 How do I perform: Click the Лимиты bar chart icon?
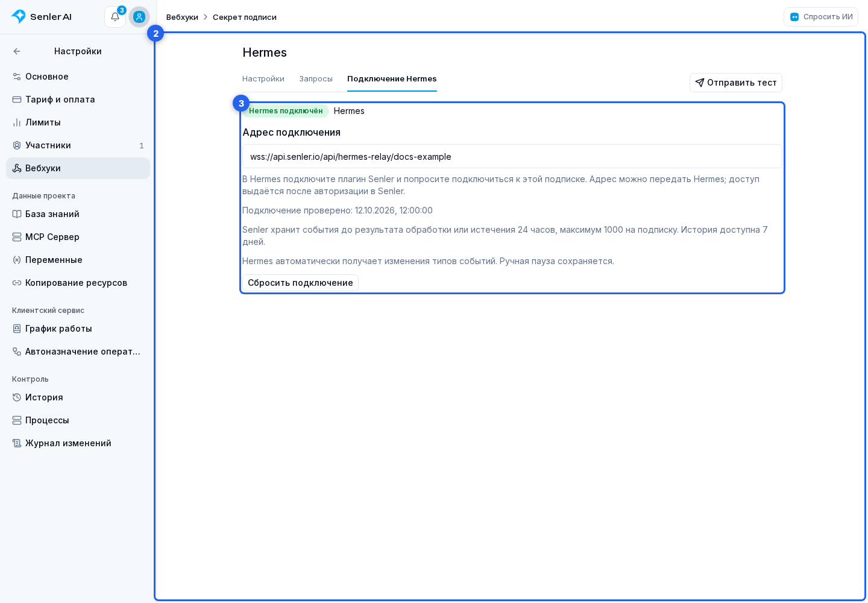17,122
